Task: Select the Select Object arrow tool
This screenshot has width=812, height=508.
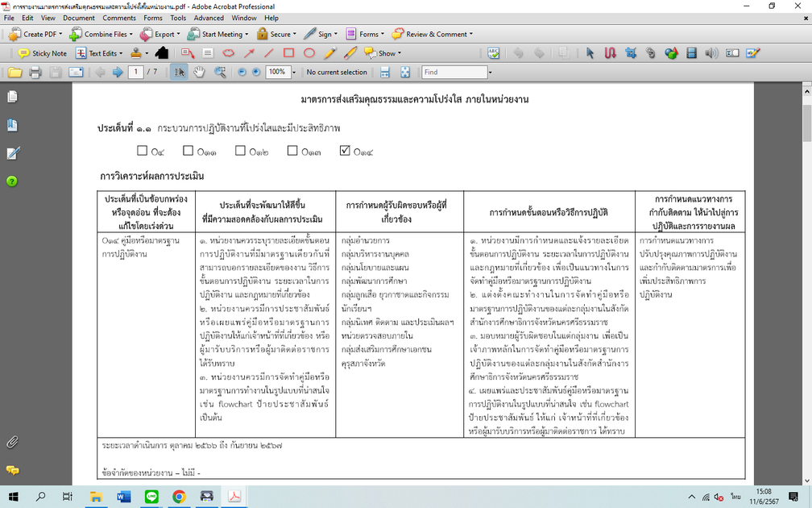Action: pos(590,53)
